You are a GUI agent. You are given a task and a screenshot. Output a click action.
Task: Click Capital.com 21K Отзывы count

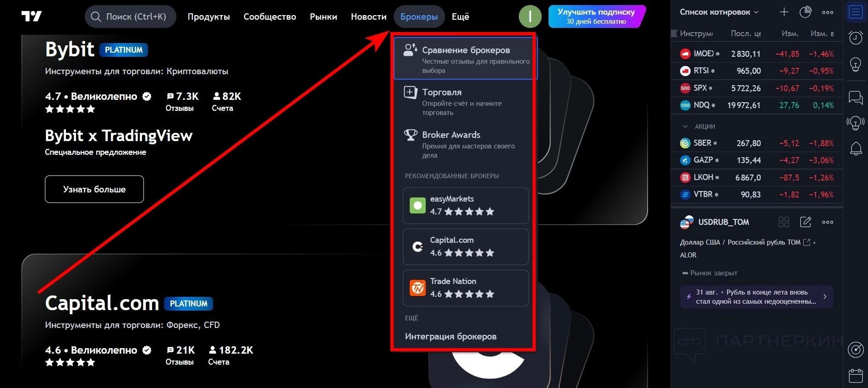[x=180, y=355]
